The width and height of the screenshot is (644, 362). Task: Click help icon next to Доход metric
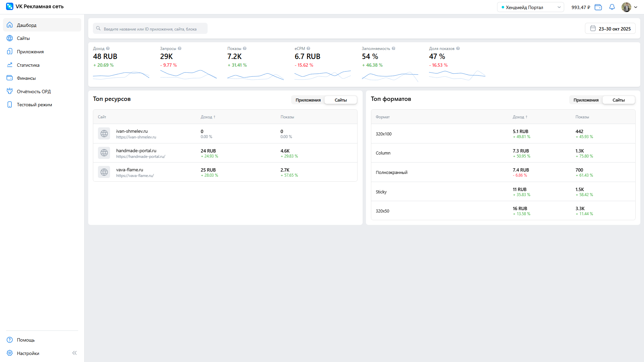coord(108,49)
